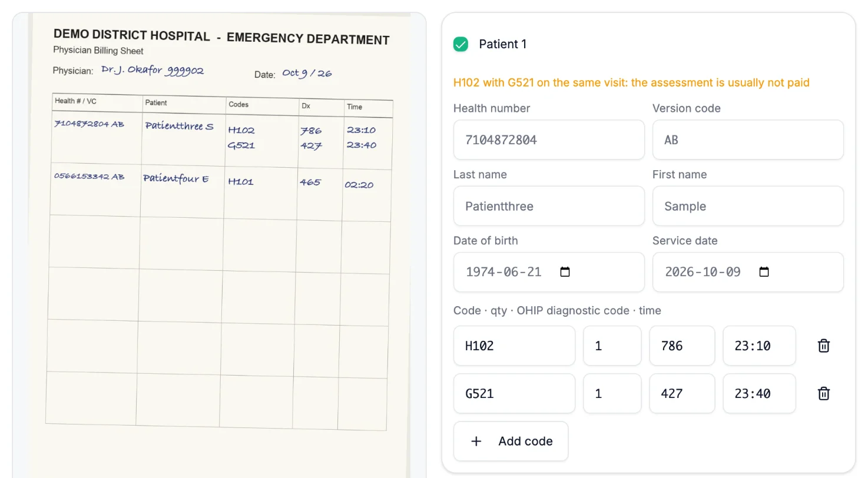
Task: Edit the Health number field
Action: [x=549, y=140]
